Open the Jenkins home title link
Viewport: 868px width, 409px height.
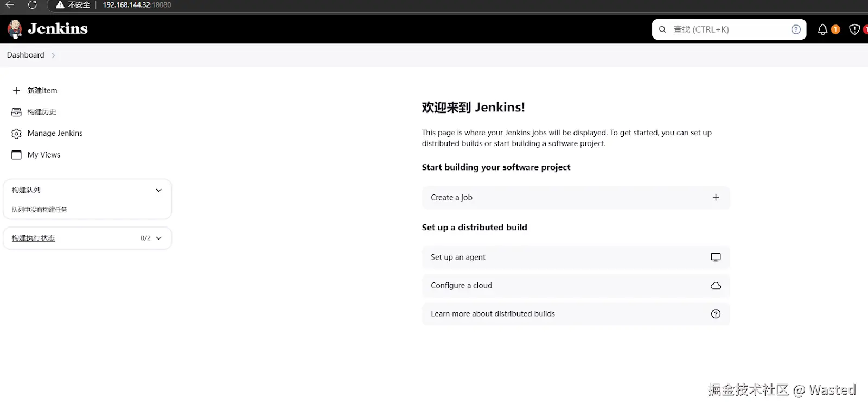point(58,28)
